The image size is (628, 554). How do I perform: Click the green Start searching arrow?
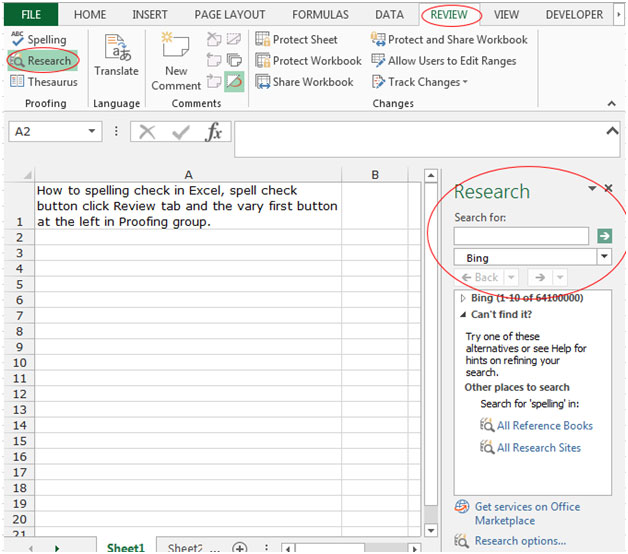604,236
